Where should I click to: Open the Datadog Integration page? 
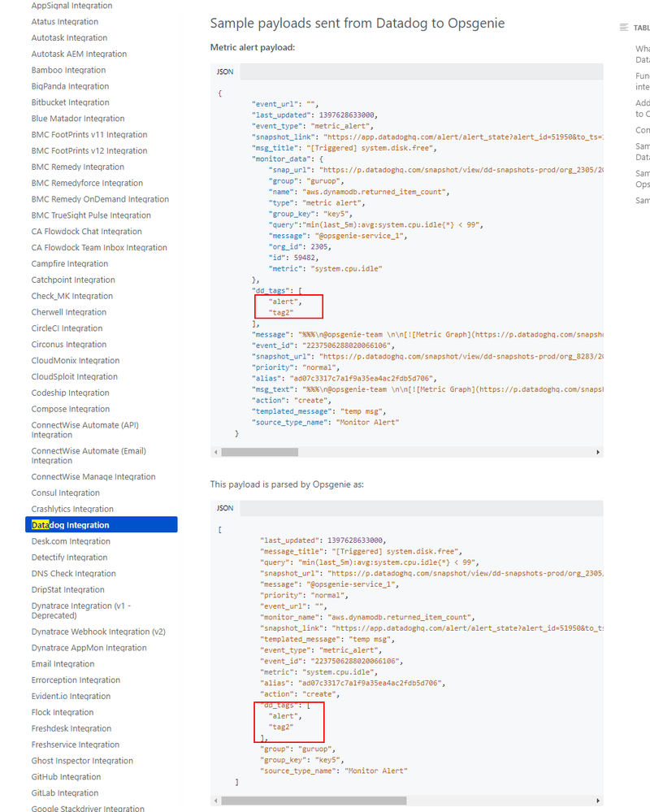click(71, 524)
